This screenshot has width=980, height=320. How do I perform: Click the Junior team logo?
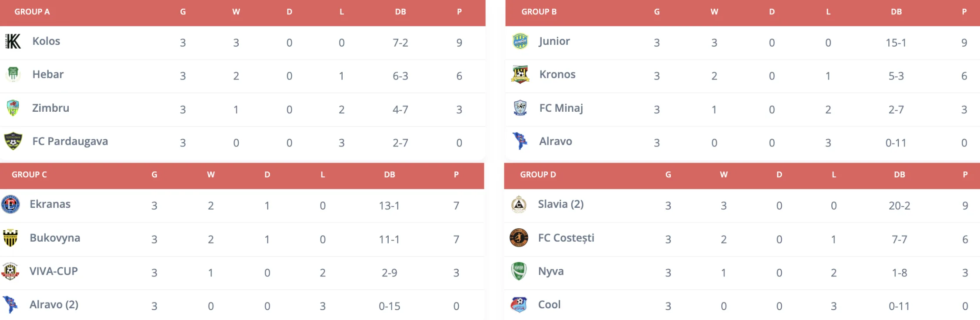coord(520,41)
